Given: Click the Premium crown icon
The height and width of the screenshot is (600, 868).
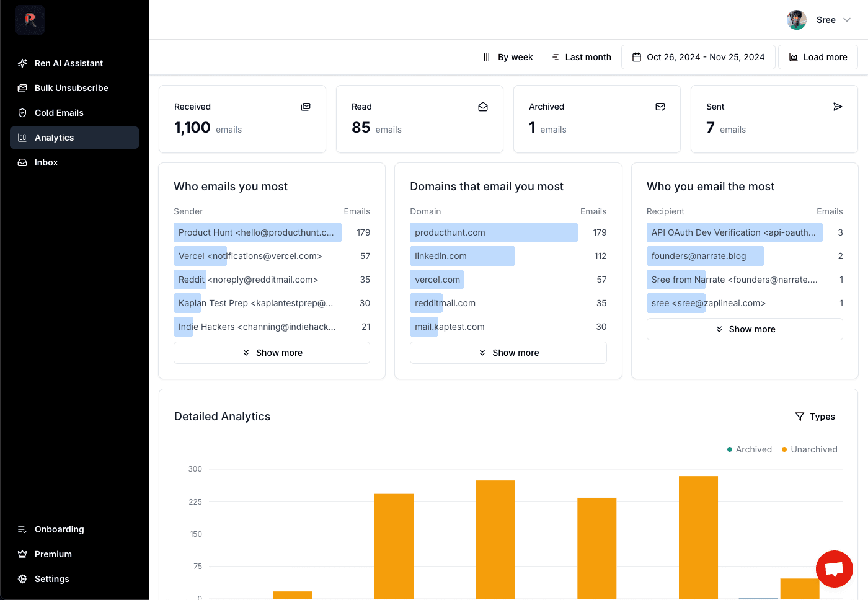Looking at the screenshot, I should point(22,554).
